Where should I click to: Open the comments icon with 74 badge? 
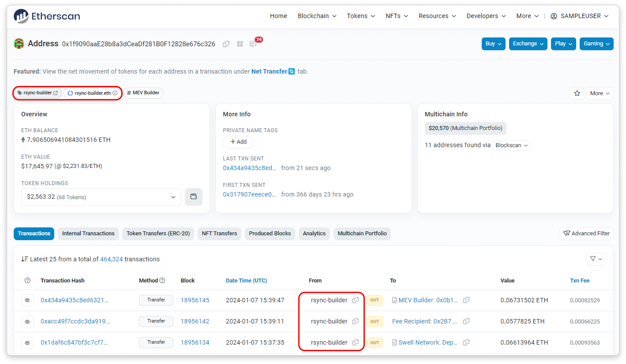253,44
